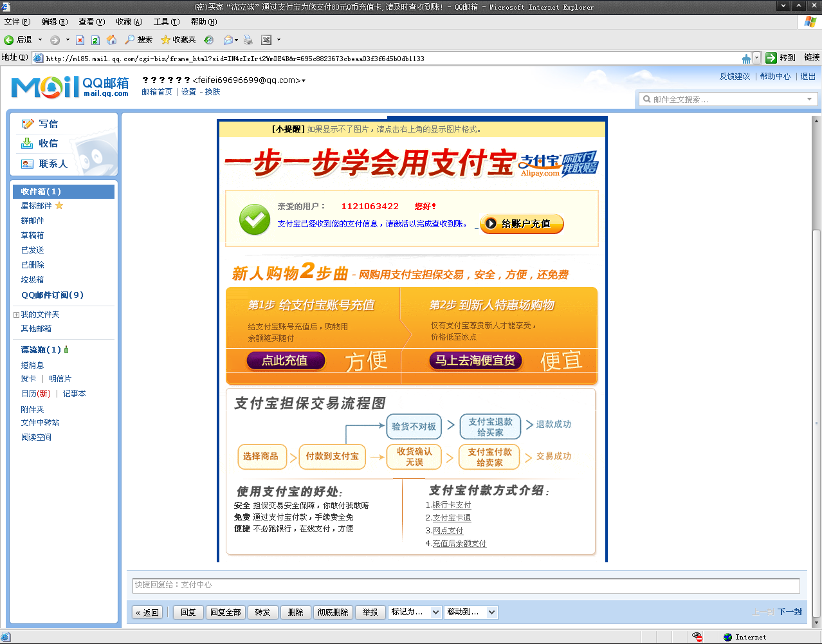822x644 pixels.
Task: Click the purple 点此充值 button
Action: pos(286,361)
